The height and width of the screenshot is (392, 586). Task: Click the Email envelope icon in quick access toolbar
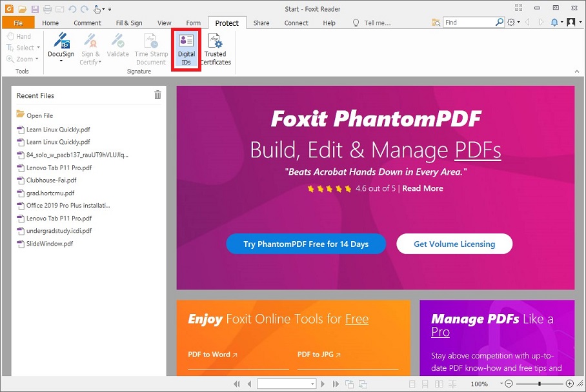pos(60,8)
